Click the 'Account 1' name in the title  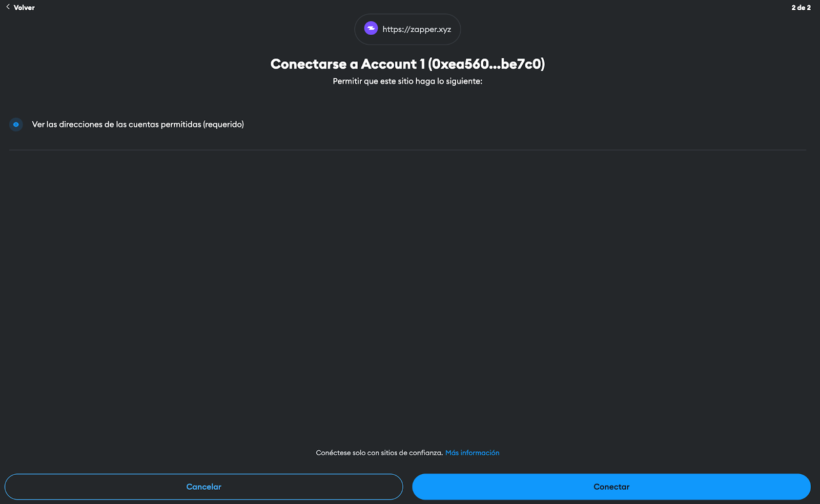(x=393, y=64)
